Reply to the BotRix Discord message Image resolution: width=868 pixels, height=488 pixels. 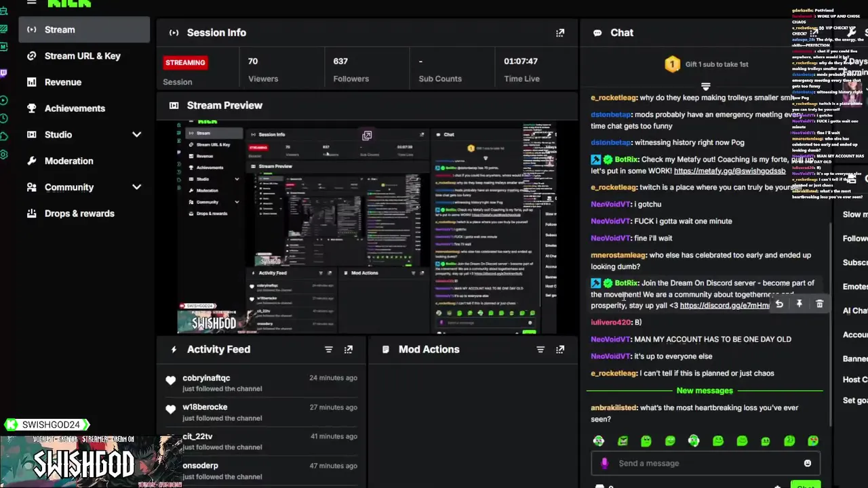click(779, 304)
